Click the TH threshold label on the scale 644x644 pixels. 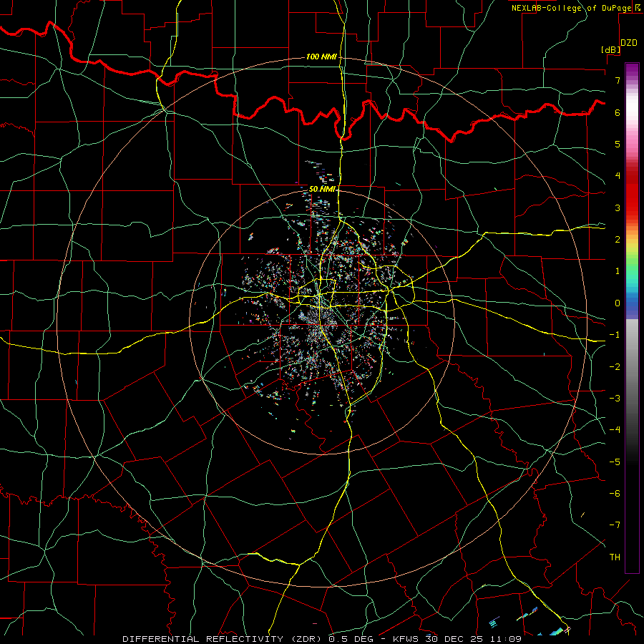tap(615, 557)
